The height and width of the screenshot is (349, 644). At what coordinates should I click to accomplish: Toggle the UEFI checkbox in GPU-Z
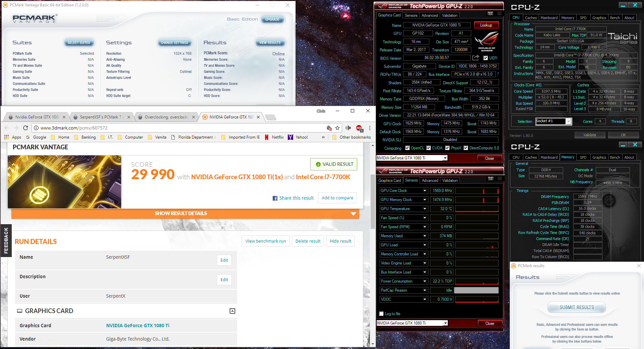tap(486, 58)
